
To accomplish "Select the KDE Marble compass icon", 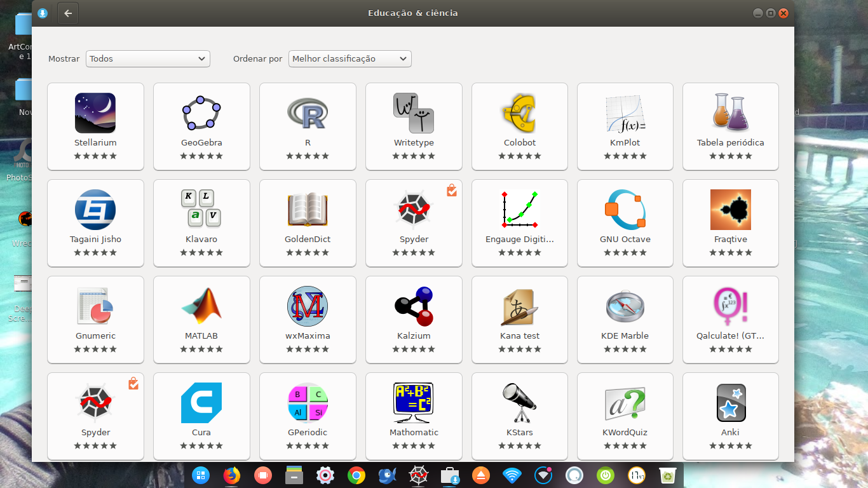I will click(x=625, y=306).
